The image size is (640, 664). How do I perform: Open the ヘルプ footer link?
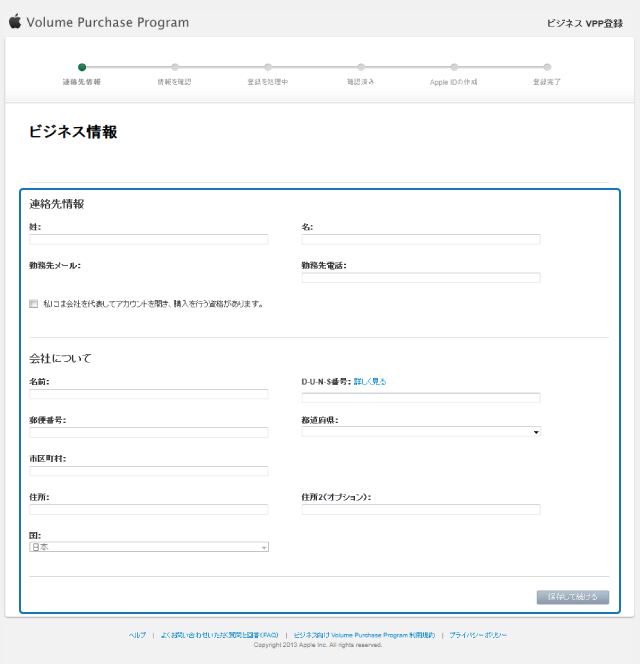(x=137, y=635)
